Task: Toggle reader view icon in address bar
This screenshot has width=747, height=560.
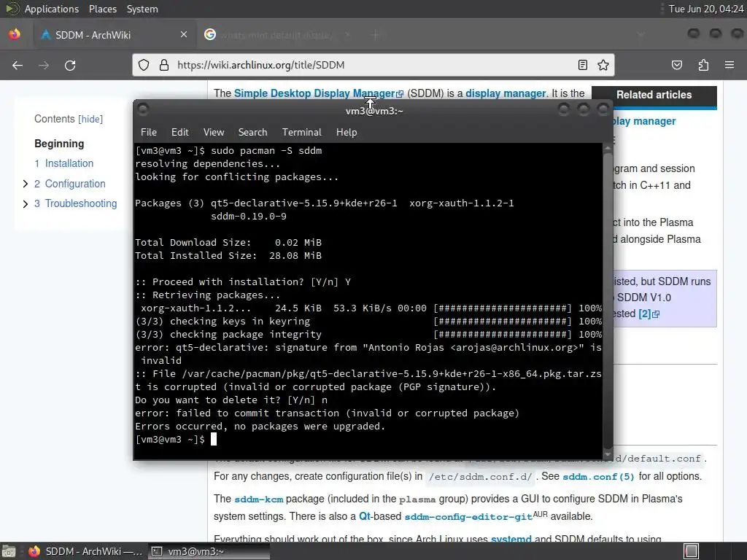Action: pos(582,65)
